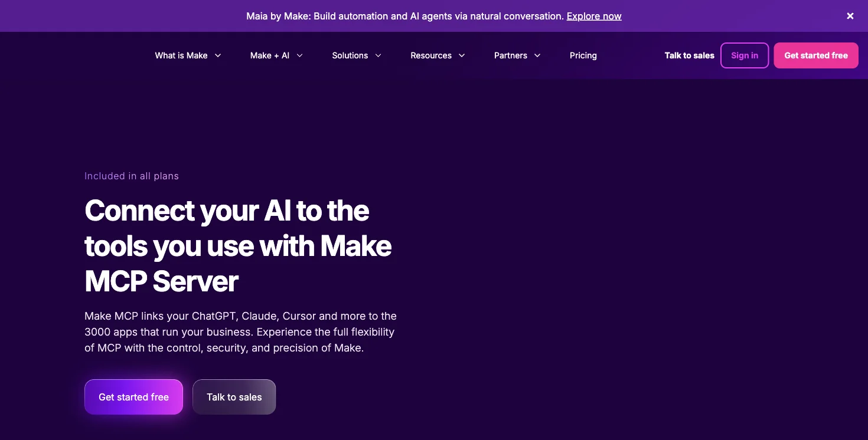This screenshot has width=868, height=440.
Task: Expand the Resources chevron arrow
Action: (x=462, y=55)
